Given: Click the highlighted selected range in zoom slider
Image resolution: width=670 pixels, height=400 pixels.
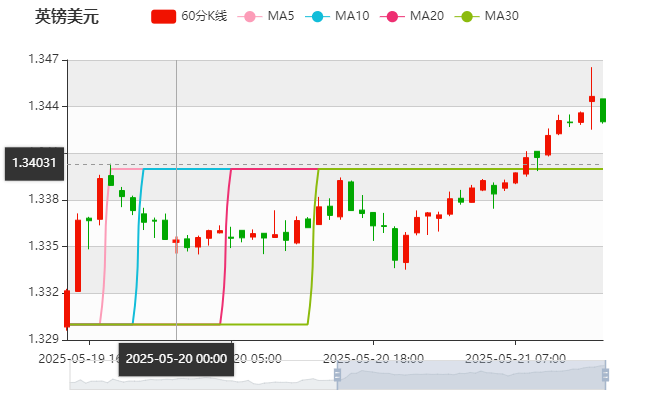Looking at the screenshot, I should click(470, 375).
